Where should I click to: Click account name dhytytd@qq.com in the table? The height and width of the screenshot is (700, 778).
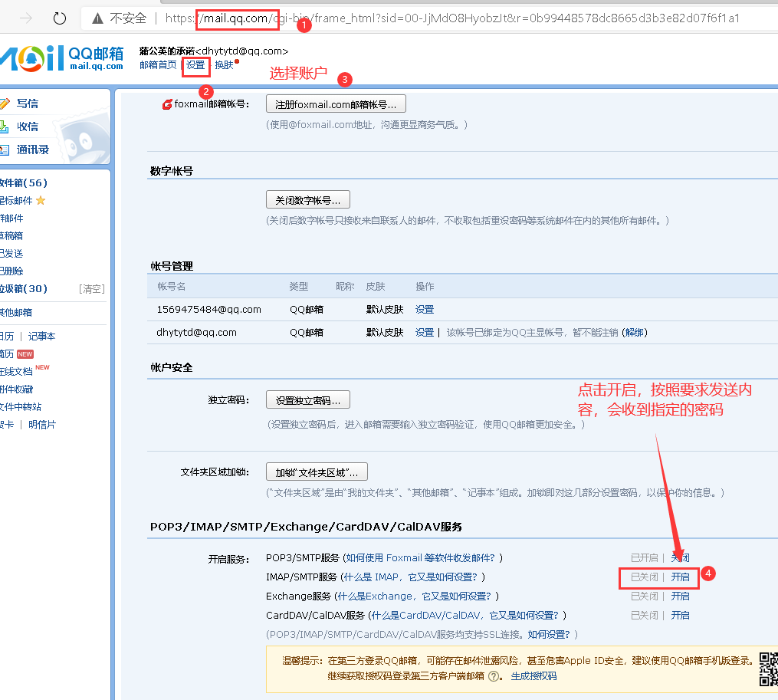coord(196,332)
